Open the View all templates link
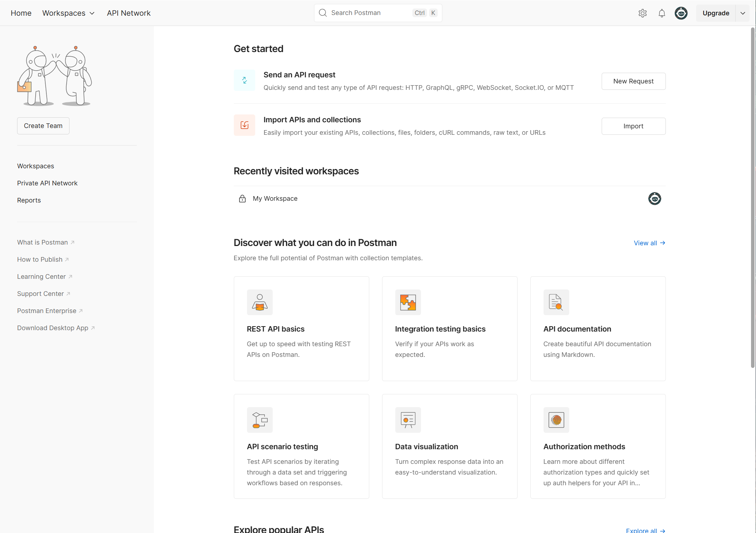The height and width of the screenshot is (533, 756). click(649, 243)
